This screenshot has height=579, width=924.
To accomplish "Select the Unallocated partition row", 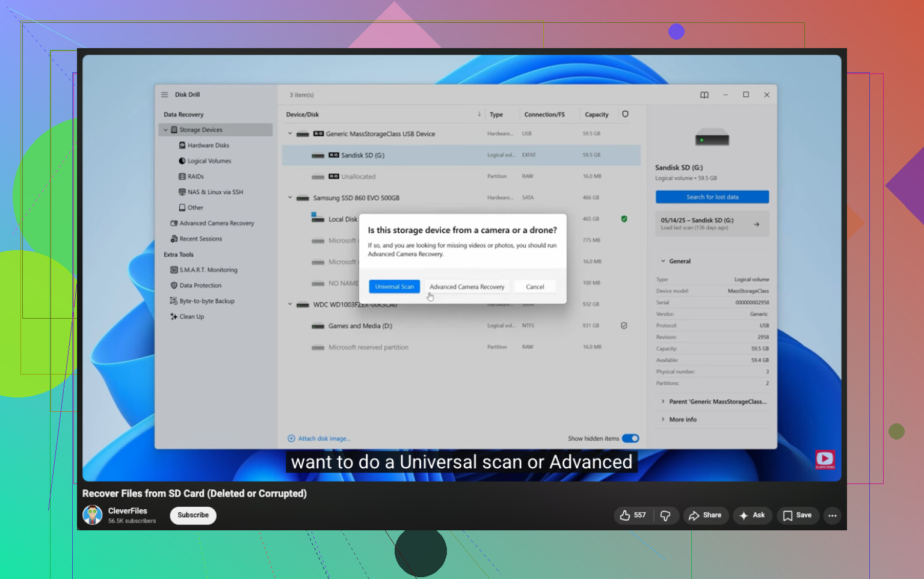I will pyautogui.click(x=461, y=176).
